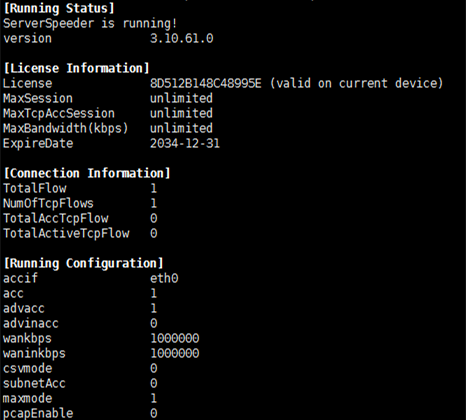Click the TotalActiveTcpFlow label
Viewport: 466px width, 420px height.
click(66, 233)
